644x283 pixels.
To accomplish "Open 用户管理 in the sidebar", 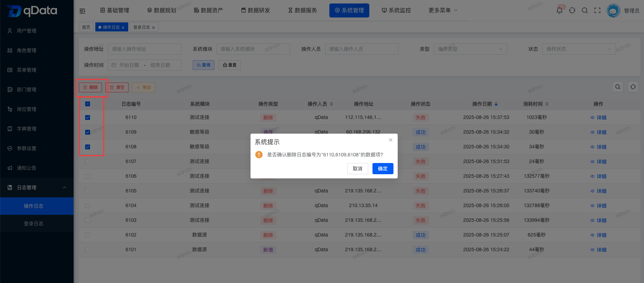I will (37, 31).
